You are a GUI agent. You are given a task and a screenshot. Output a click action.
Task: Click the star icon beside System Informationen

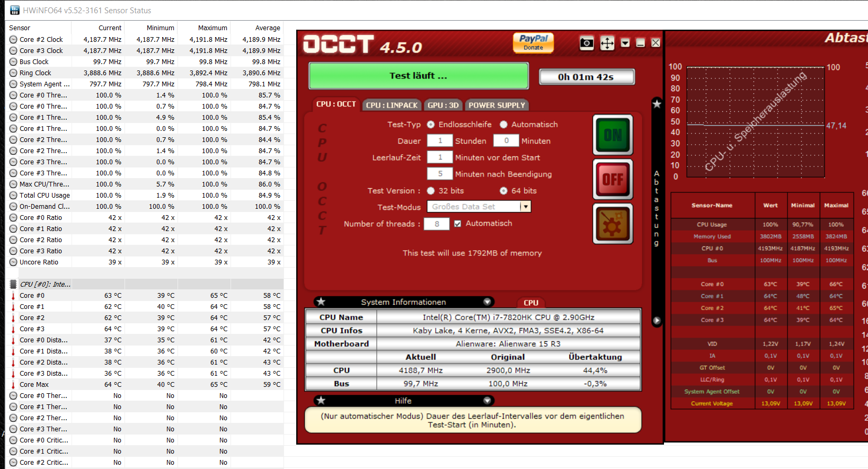pos(321,302)
